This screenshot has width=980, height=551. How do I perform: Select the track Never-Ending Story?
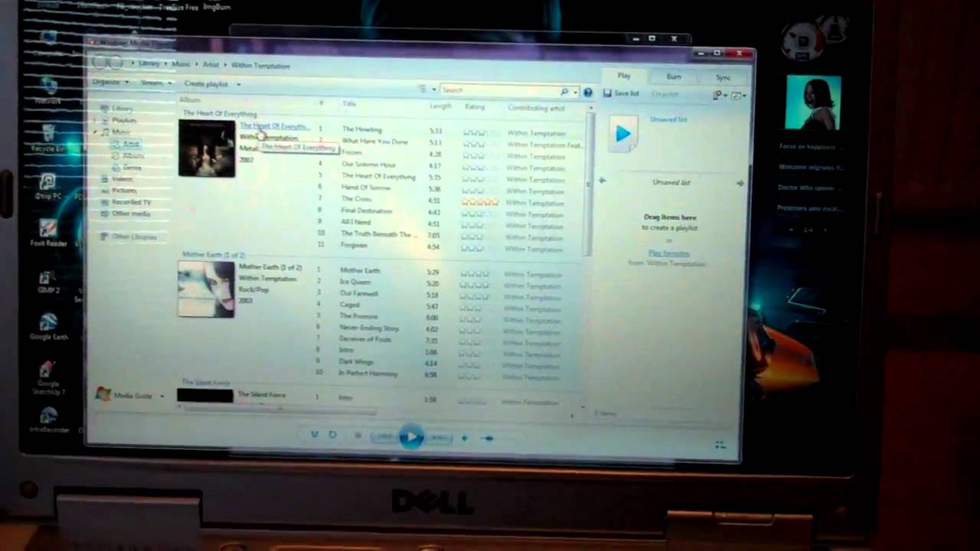click(369, 328)
